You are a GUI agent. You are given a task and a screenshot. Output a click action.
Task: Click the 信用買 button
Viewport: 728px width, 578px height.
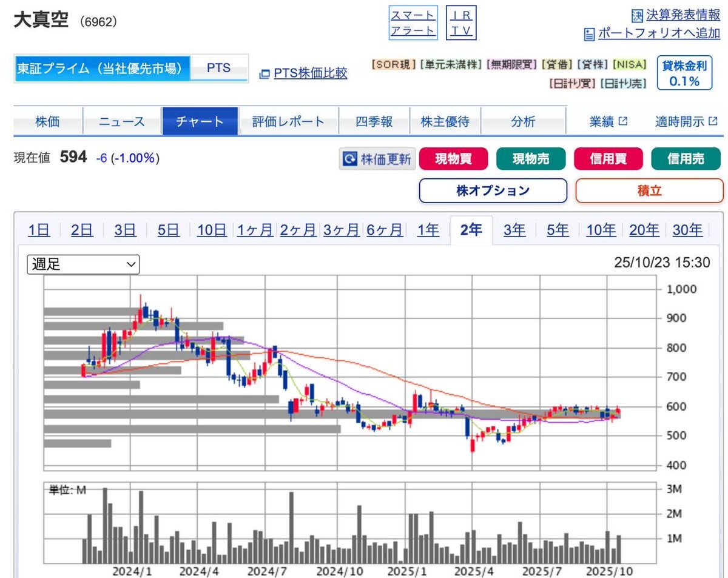pos(608,159)
